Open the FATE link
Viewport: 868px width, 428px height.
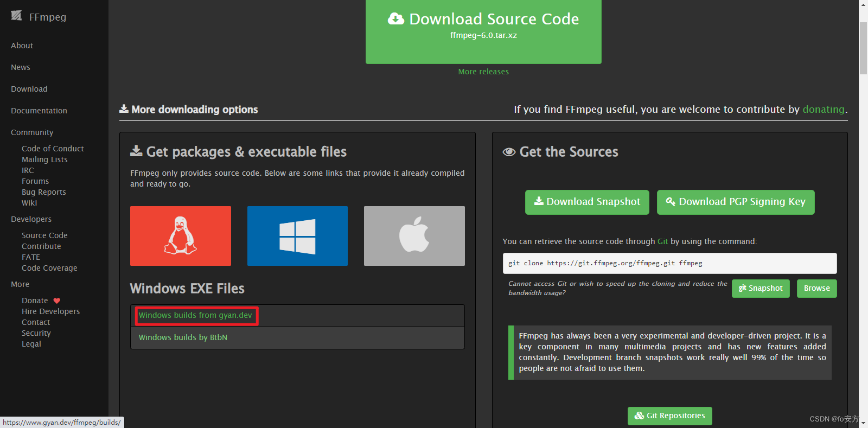(x=31, y=257)
